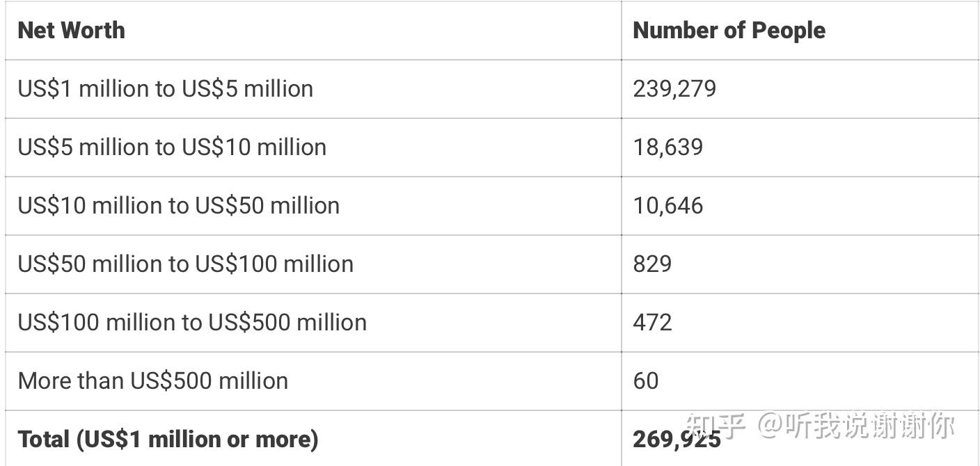Click the value 18,639

click(x=667, y=147)
